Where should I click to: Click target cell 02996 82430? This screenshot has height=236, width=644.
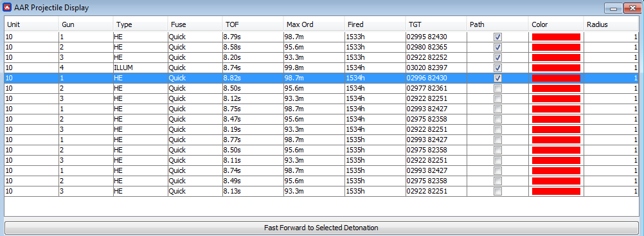436,78
